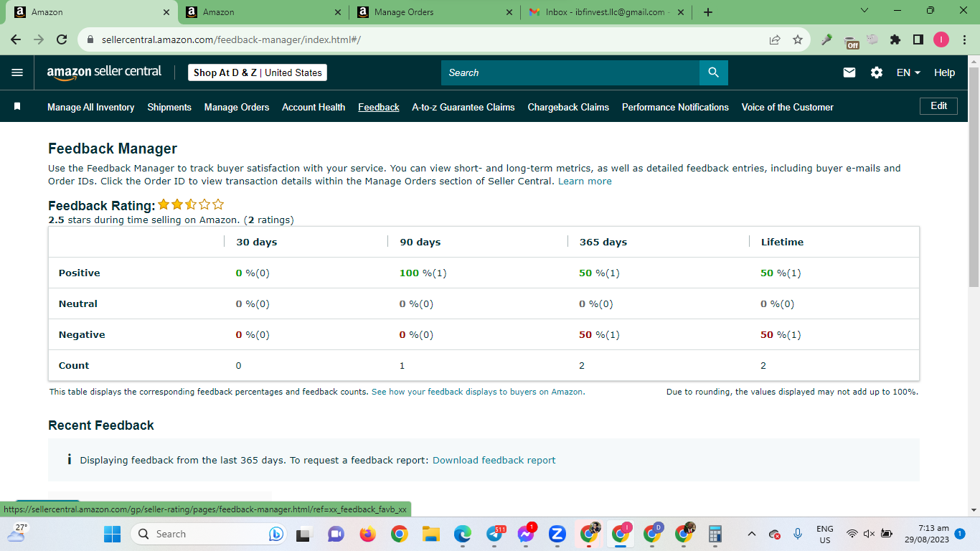Open the messages envelope icon
The width and height of the screenshot is (980, 551).
[x=849, y=72]
